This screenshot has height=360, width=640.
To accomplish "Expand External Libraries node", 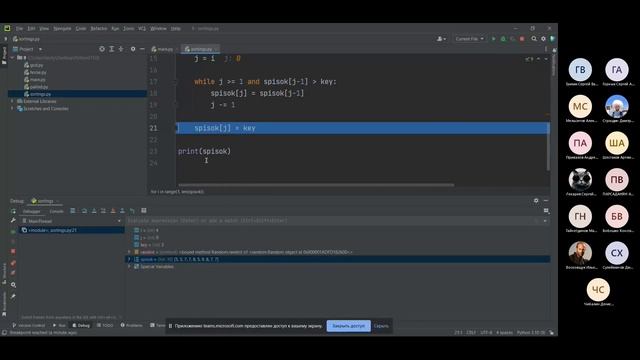I will (12, 101).
